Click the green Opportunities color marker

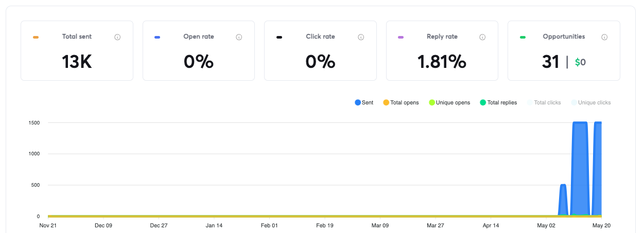click(523, 37)
